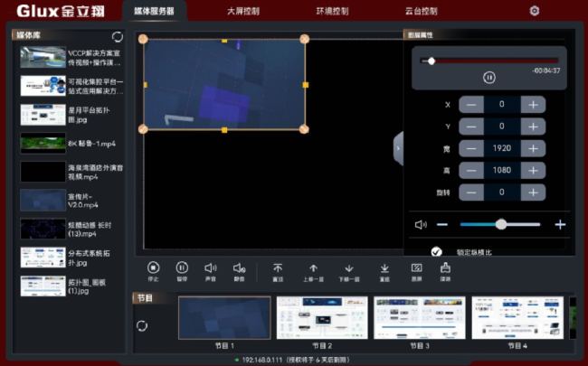Pause video using the properties panel pause button
This screenshot has width=588, height=366.
coord(488,78)
